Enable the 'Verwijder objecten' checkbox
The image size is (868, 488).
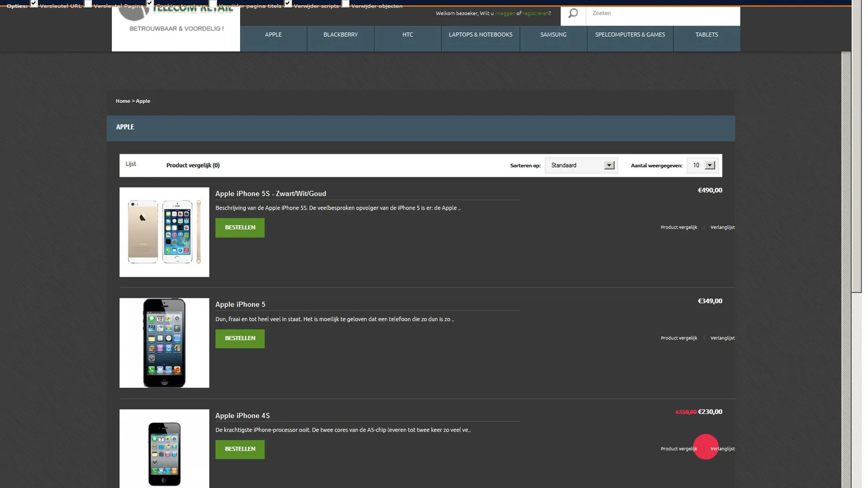345,4
